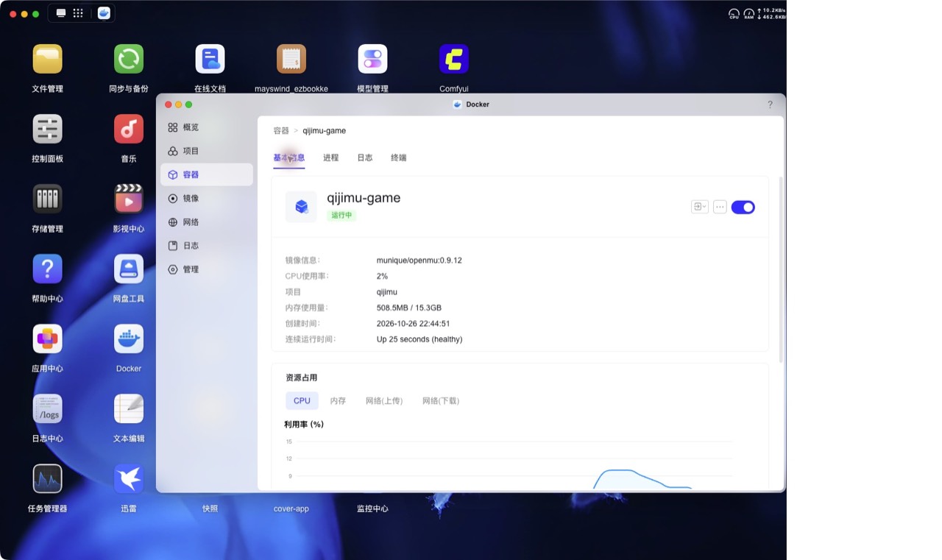Launch the 影视中心 video center icon
The width and height of the screenshot is (942, 560).
(129, 199)
